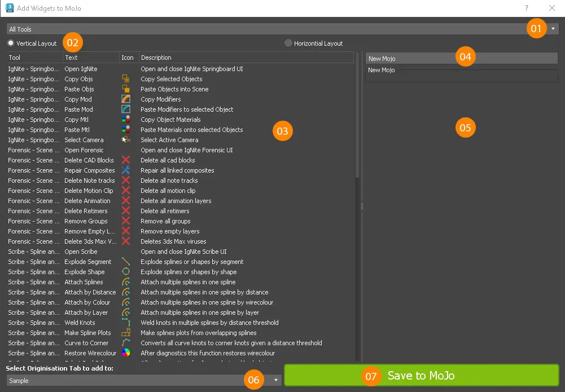Select the Open Forensic row text
Screen dimensions: 565x392
point(84,149)
